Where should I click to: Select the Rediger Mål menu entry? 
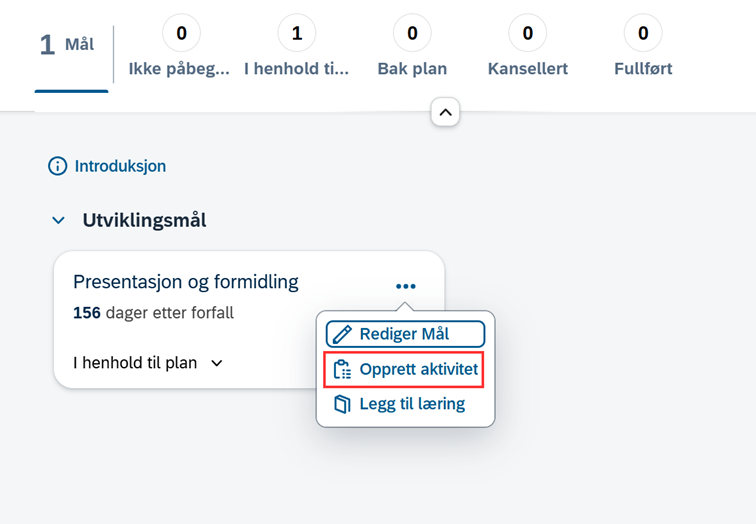tap(405, 334)
